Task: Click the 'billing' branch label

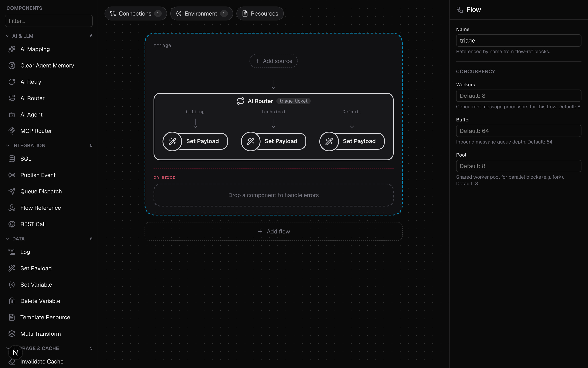Action: click(x=195, y=112)
